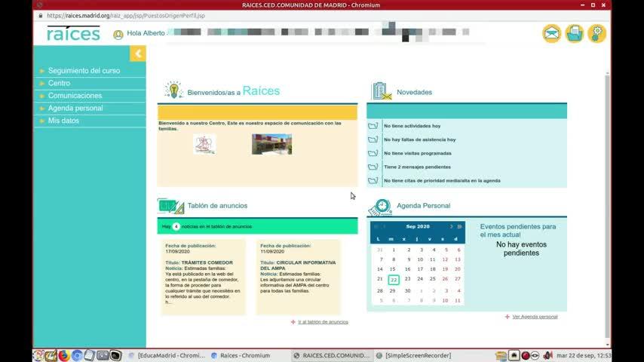Click 'No hay faltas de asistencia hoy' text
The width and height of the screenshot is (644, 362).
(x=419, y=140)
